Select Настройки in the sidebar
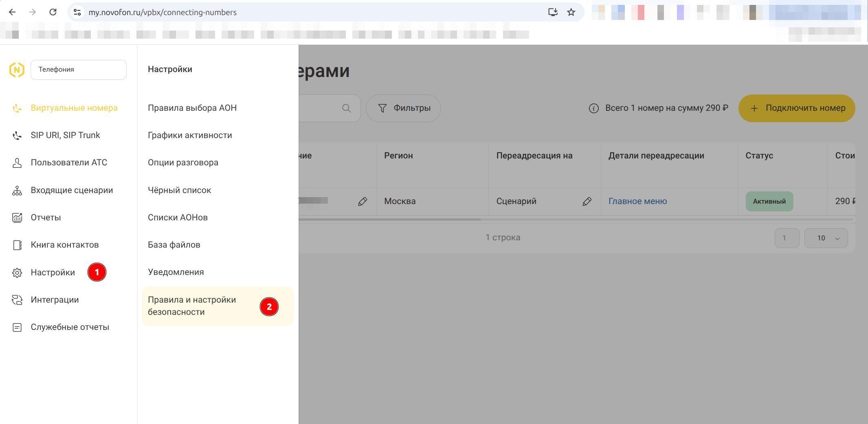Image resolution: width=868 pixels, height=424 pixels. [x=53, y=272]
